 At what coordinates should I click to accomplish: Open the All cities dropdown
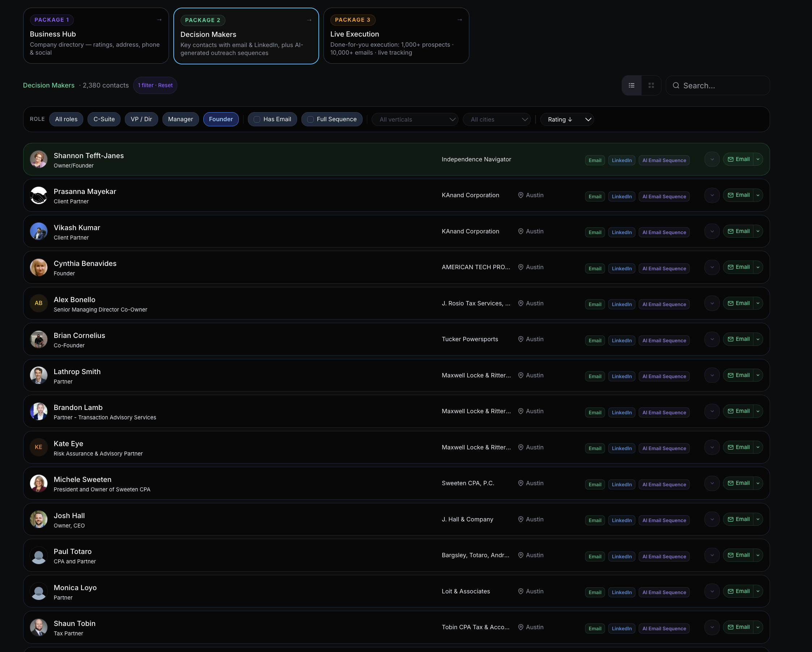pos(496,119)
